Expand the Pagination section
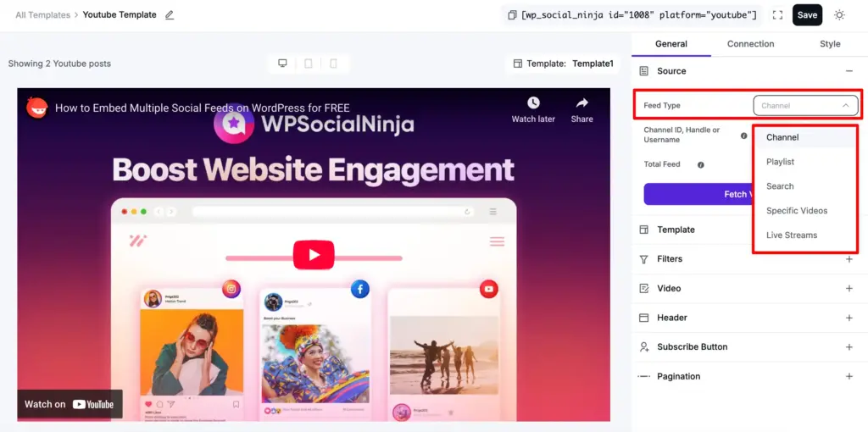Screen dimensions: 868x432 click(x=849, y=376)
